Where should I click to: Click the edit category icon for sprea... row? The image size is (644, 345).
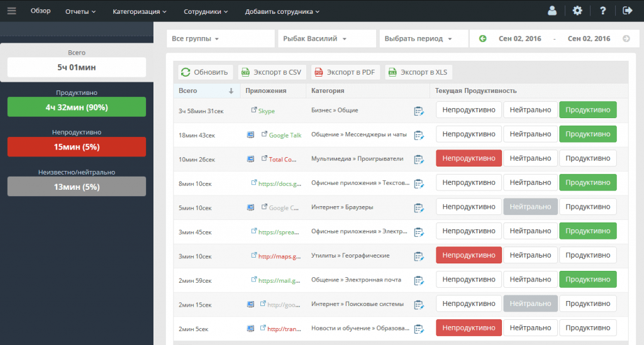click(418, 232)
